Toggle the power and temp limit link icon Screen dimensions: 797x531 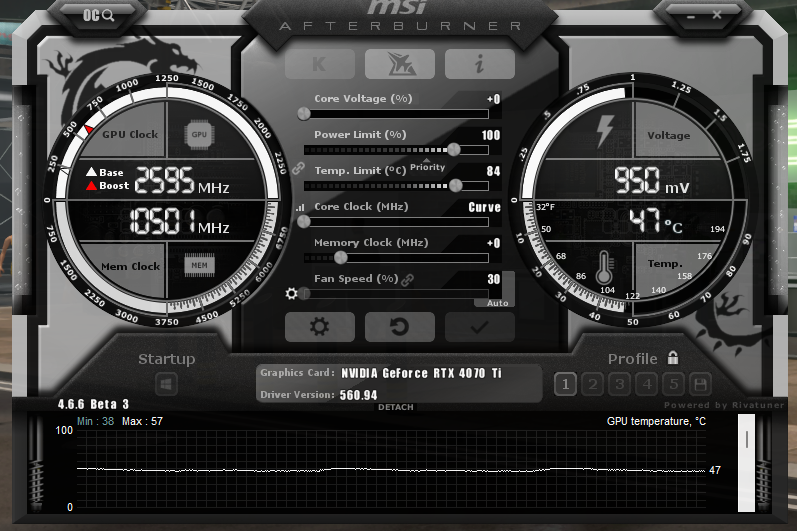pyautogui.click(x=298, y=168)
